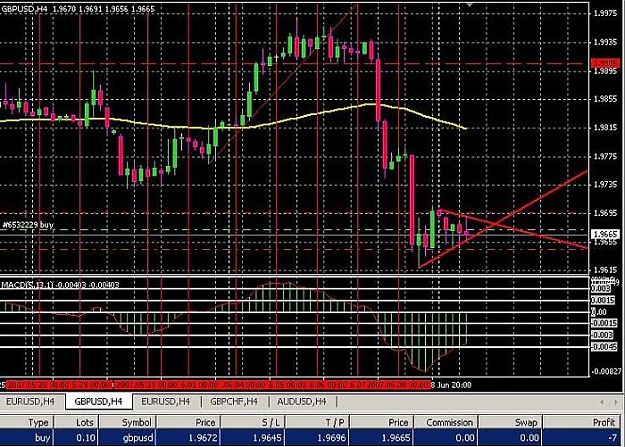This screenshot has height=447, width=625.
Task: Click the chart shift triangle marker at chart top
Action: click(470, 4)
